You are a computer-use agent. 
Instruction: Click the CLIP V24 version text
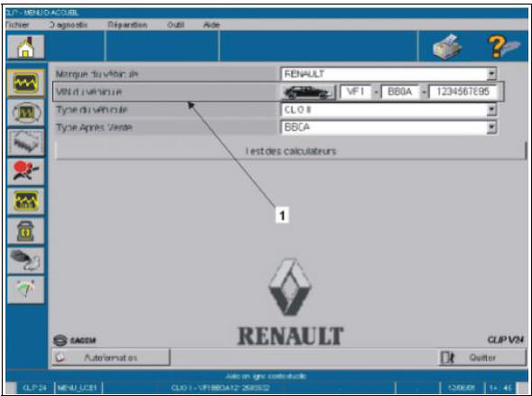click(505, 340)
